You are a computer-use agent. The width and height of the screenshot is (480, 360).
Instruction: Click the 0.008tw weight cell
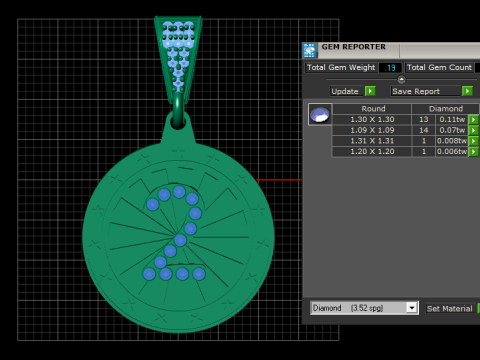452,141
